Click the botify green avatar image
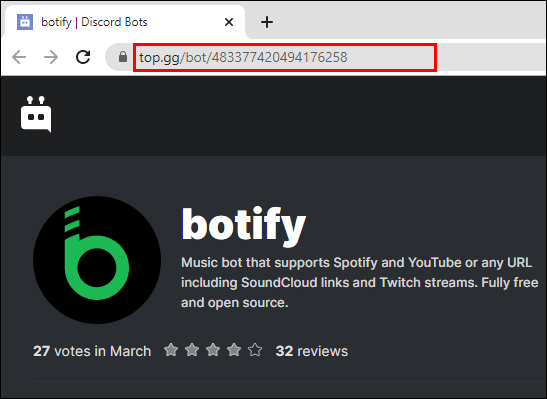The height and width of the screenshot is (399, 547). (x=97, y=260)
